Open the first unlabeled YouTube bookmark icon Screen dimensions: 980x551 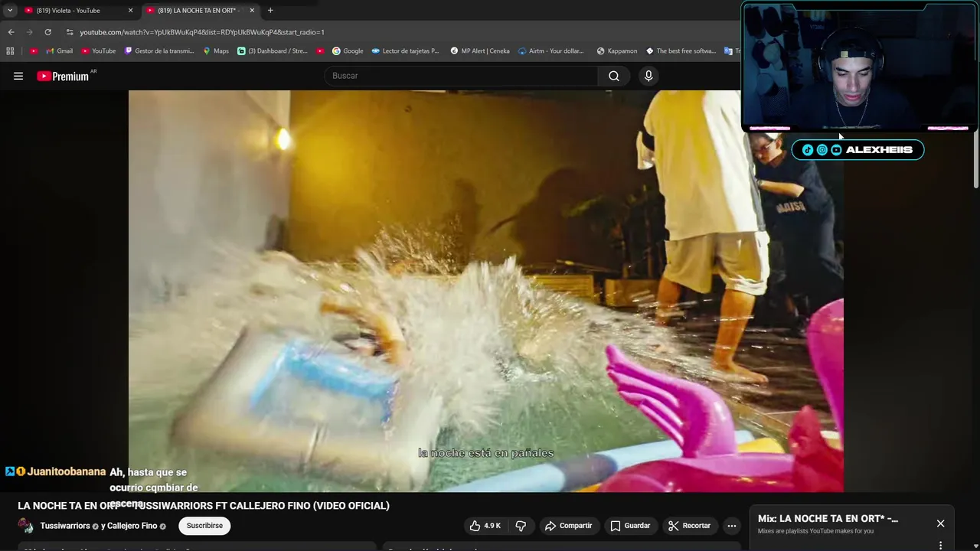click(x=34, y=51)
